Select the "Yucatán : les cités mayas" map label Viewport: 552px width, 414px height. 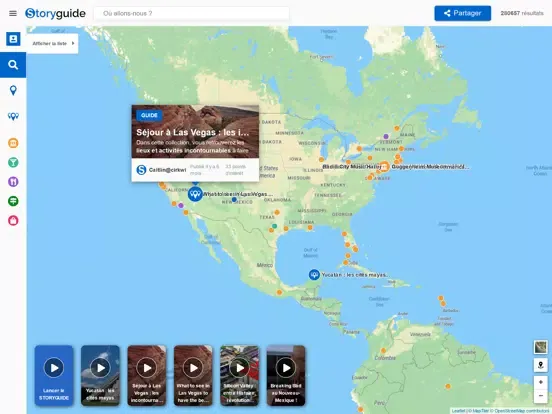tap(355, 275)
